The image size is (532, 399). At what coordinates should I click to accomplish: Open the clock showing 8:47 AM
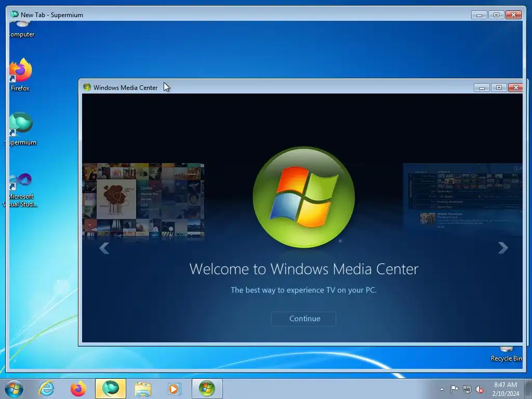506,389
